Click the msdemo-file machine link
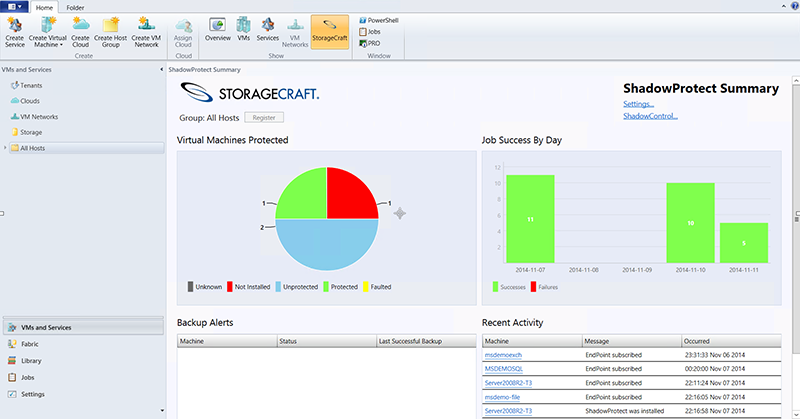The image size is (800, 419). [x=502, y=397]
